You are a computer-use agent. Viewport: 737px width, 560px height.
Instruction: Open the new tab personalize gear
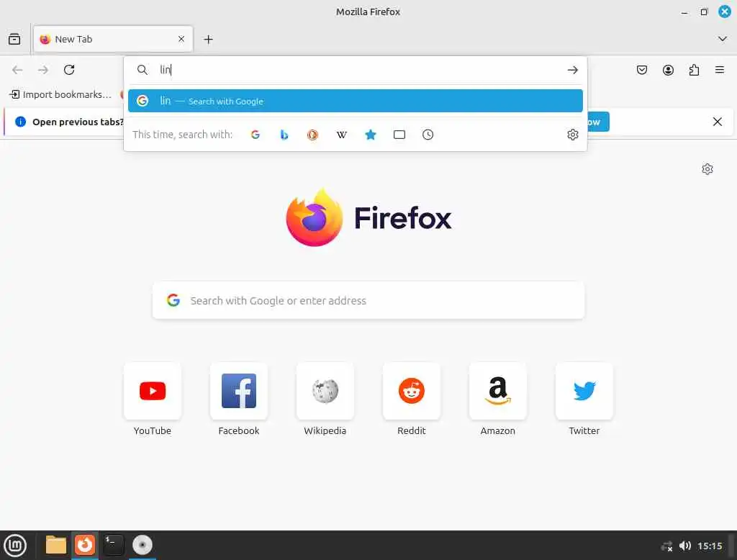[x=707, y=169]
